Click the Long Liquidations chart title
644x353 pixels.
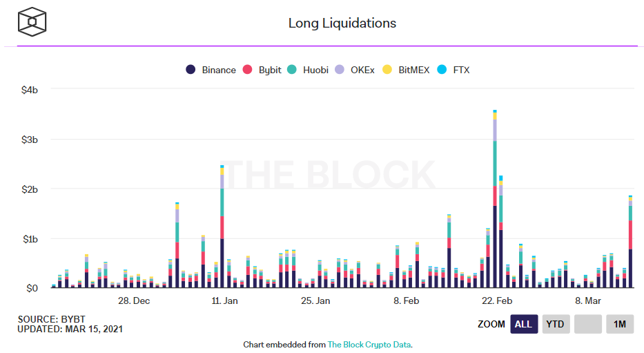[342, 23]
